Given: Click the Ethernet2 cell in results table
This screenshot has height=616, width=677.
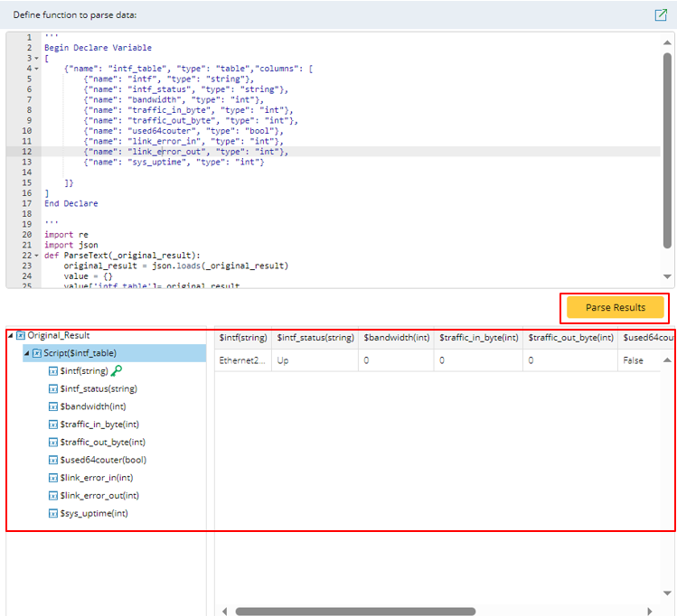Looking at the screenshot, I should [242, 359].
